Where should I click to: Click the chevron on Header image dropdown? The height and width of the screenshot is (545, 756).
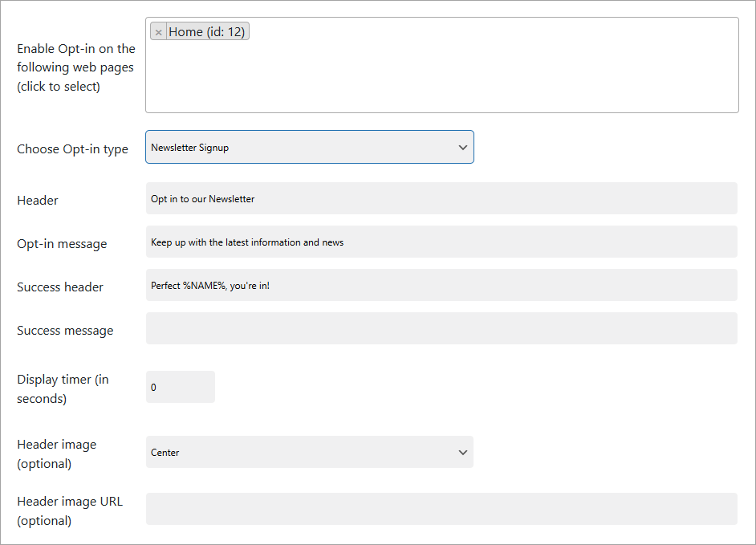[462, 453]
